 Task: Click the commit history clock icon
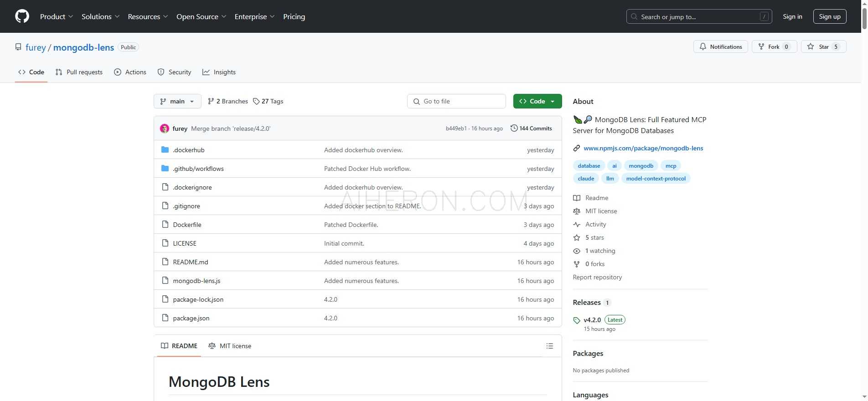(514, 129)
